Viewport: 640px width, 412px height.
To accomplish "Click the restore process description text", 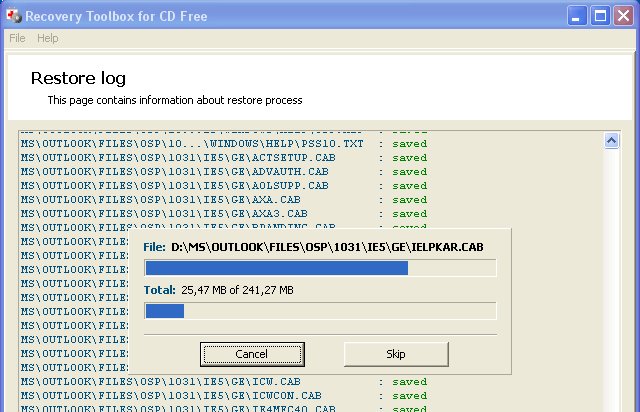I will (x=175, y=100).
